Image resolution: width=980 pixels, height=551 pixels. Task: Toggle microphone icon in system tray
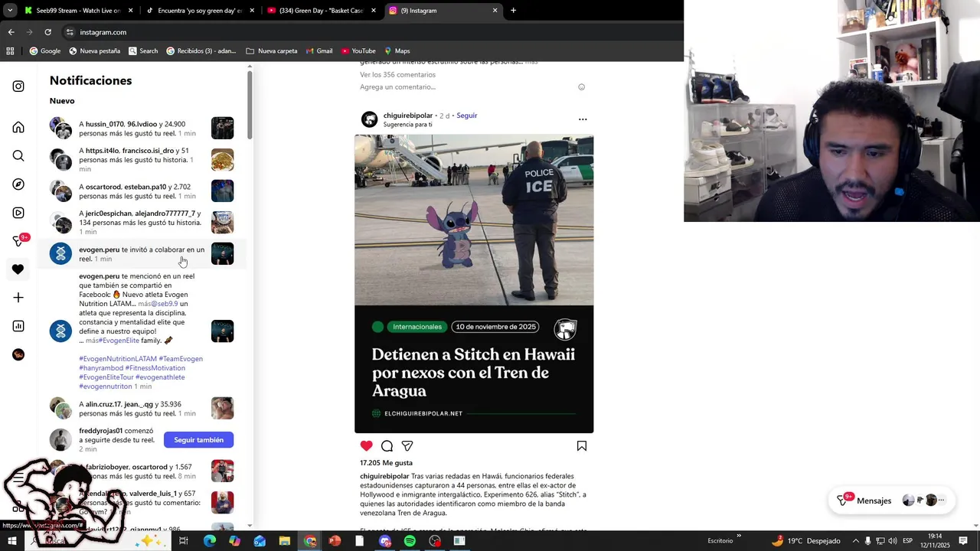click(x=868, y=541)
